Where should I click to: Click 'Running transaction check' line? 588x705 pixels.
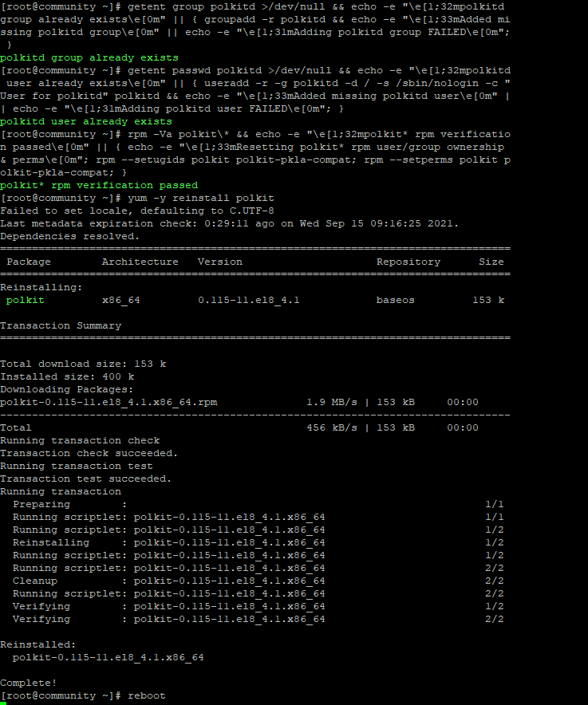point(80,440)
